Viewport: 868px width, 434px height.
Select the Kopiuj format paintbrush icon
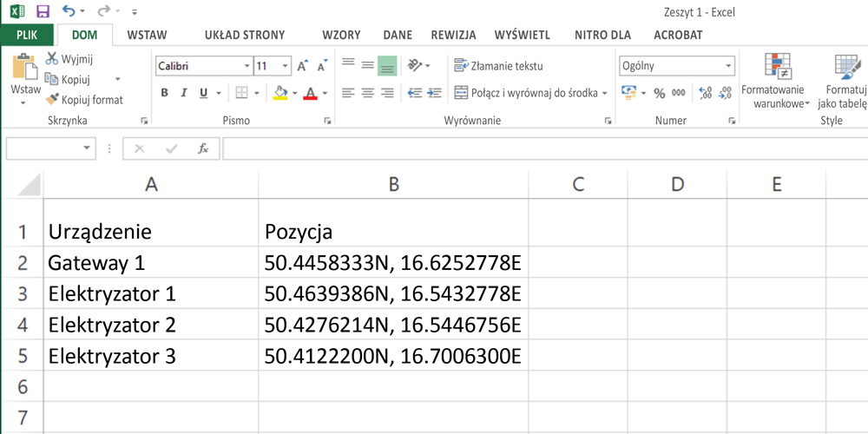(52, 100)
